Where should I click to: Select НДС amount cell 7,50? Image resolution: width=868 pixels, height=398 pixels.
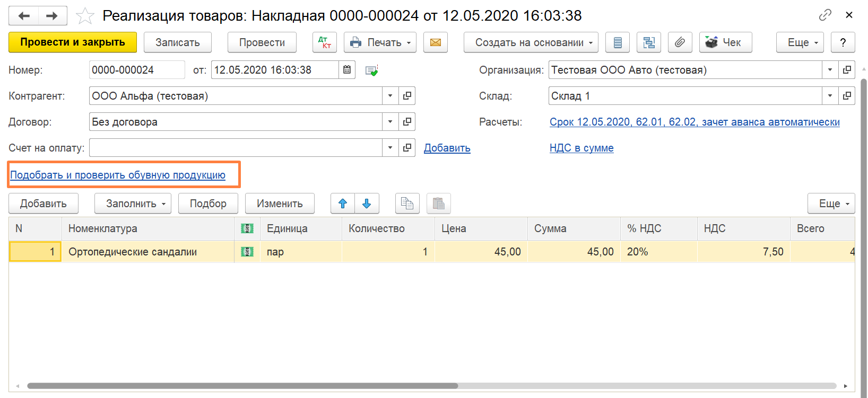pos(744,252)
